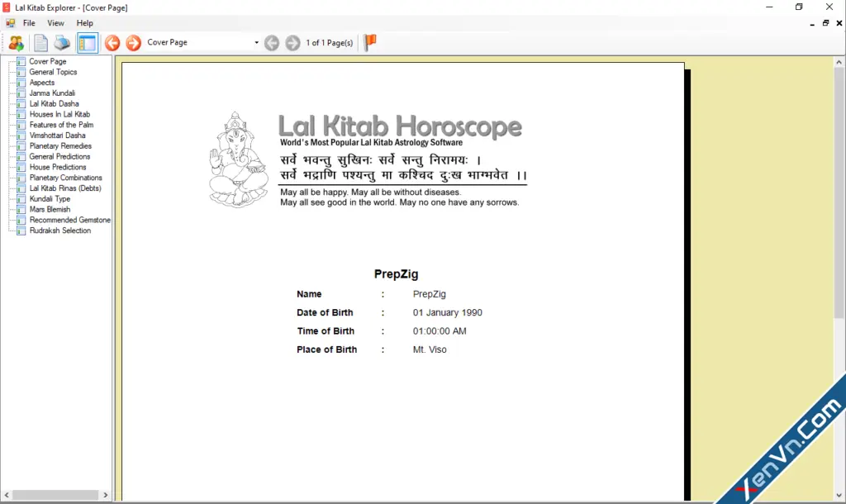Minimize the inner Cover Page window
This screenshot has width=846, height=504.
pyautogui.click(x=812, y=24)
